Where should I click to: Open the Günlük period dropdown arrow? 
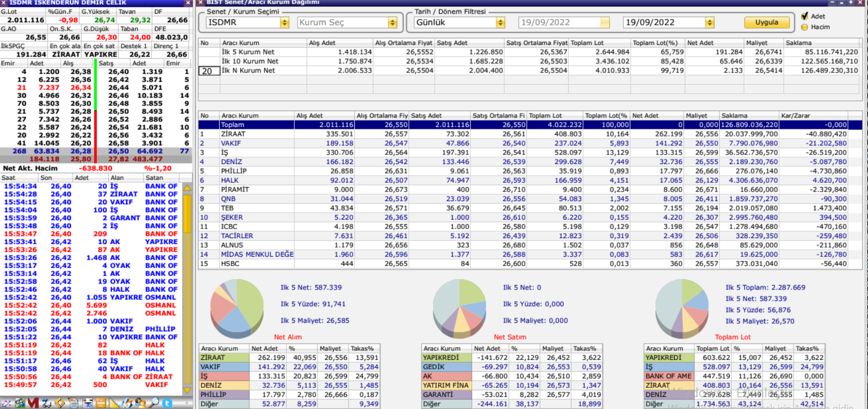point(500,23)
